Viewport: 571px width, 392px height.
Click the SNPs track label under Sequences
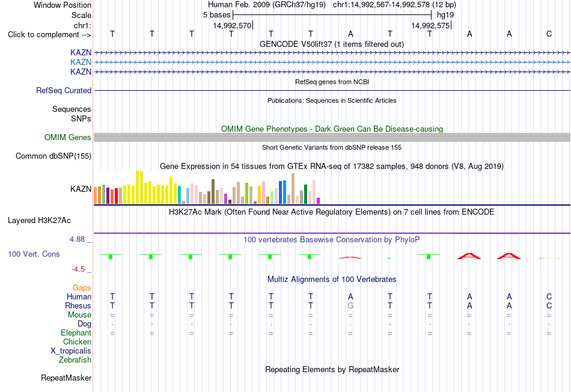coord(81,118)
